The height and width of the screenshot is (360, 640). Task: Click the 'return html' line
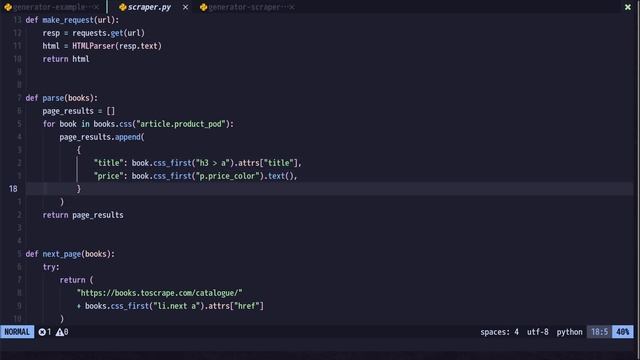click(x=66, y=59)
